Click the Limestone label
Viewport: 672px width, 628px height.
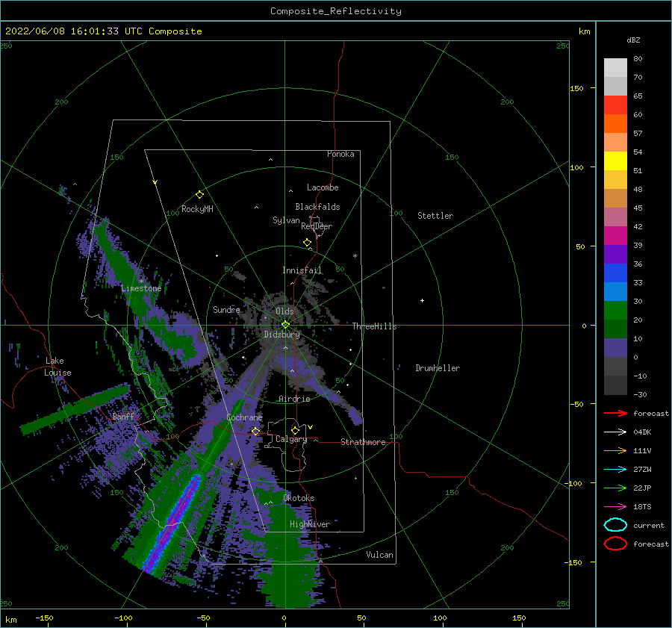click(141, 288)
